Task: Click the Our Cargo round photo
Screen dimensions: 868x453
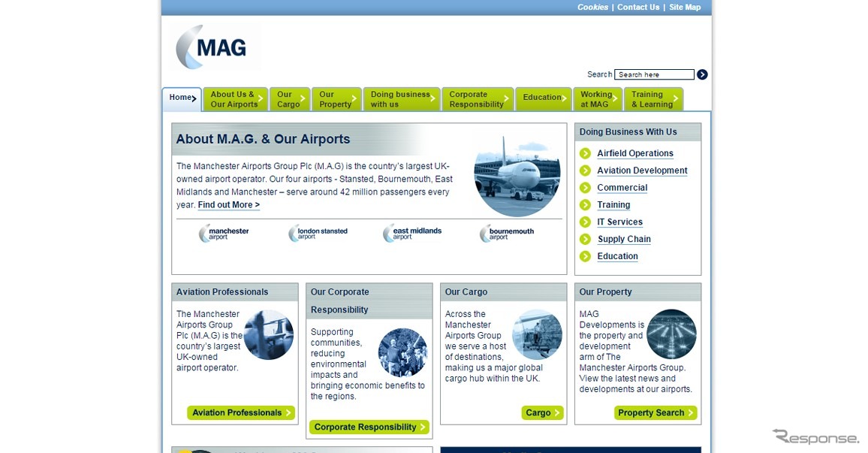Action: click(537, 334)
